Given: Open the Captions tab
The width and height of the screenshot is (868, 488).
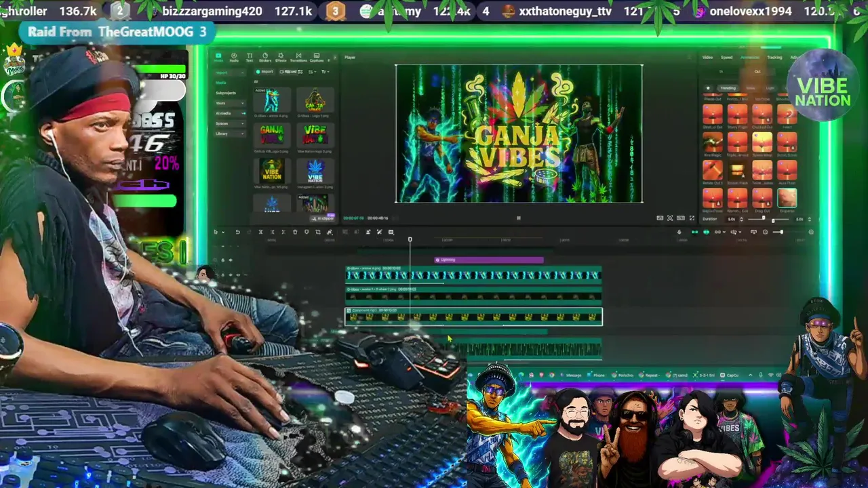Looking at the screenshot, I should click(317, 58).
